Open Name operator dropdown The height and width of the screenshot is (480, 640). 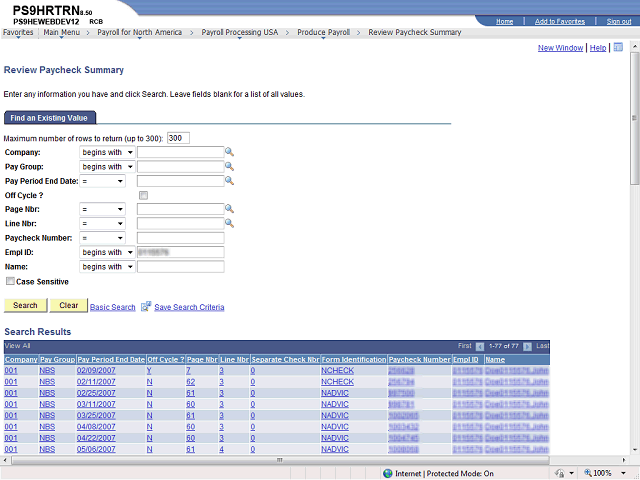[107, 267]
